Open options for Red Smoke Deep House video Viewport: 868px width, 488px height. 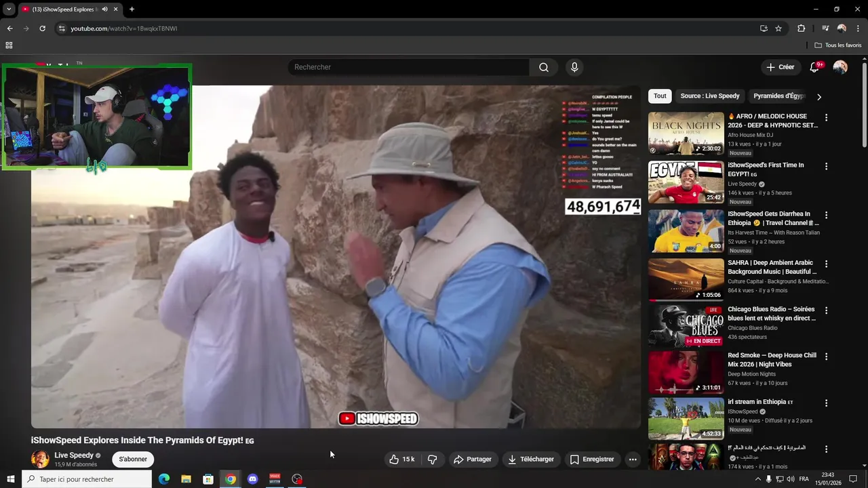[826, 357]
